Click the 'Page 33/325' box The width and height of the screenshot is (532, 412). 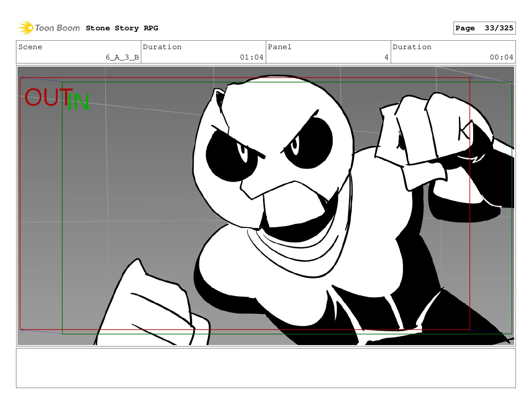click(x=484, y=28)
